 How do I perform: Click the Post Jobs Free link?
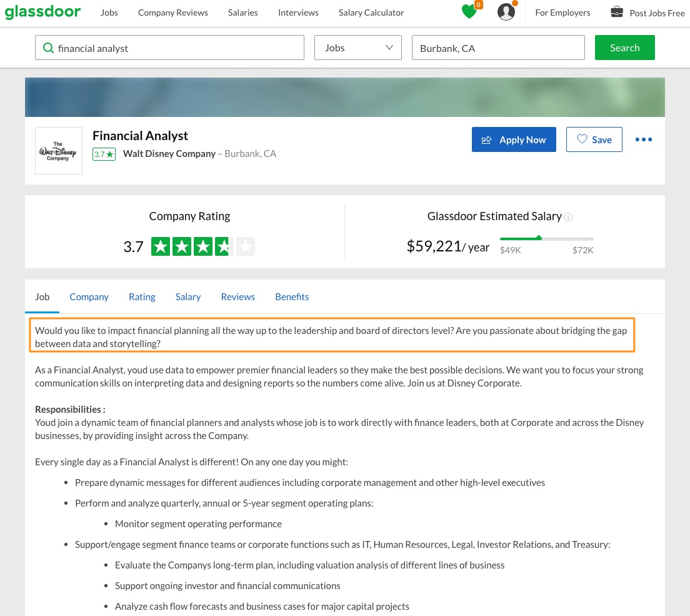tap(657, 13)
